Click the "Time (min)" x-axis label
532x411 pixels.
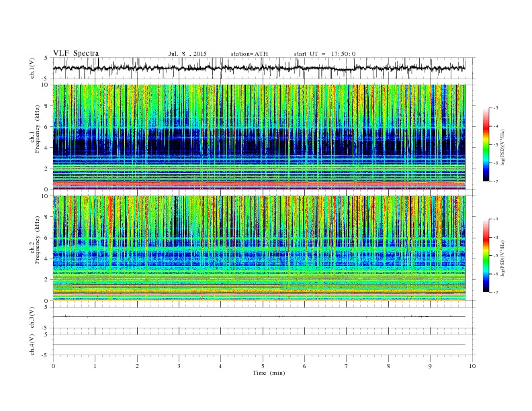coord(269,373)
